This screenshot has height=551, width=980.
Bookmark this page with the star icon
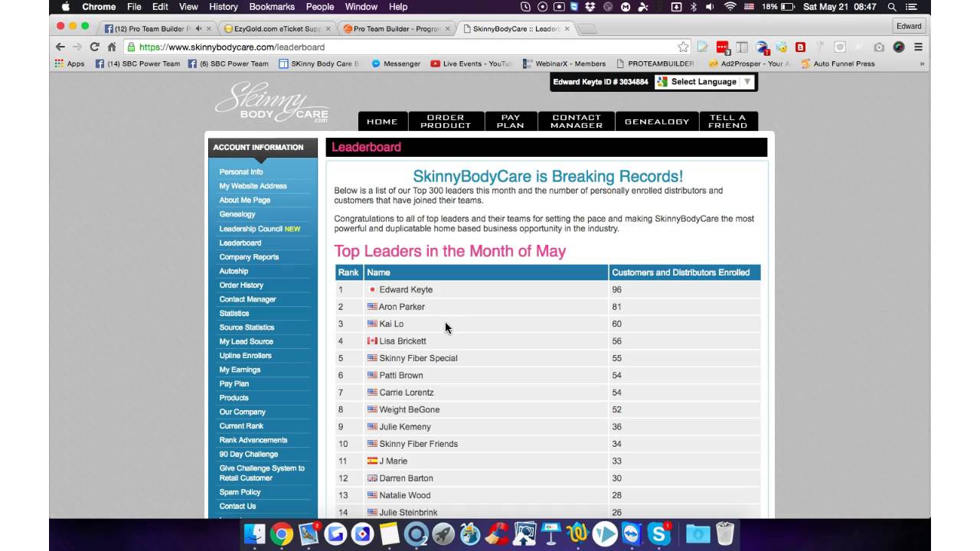tap(683, 47)
